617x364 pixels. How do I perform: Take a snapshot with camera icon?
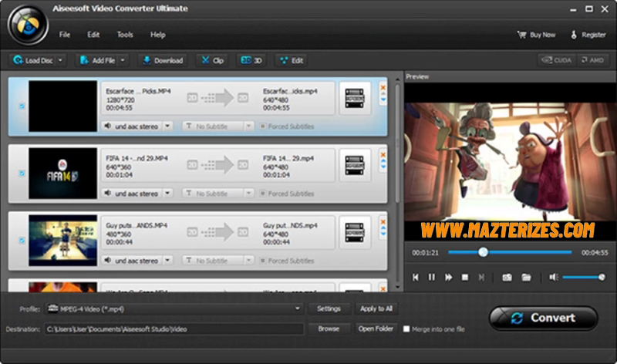pos(507,278)
